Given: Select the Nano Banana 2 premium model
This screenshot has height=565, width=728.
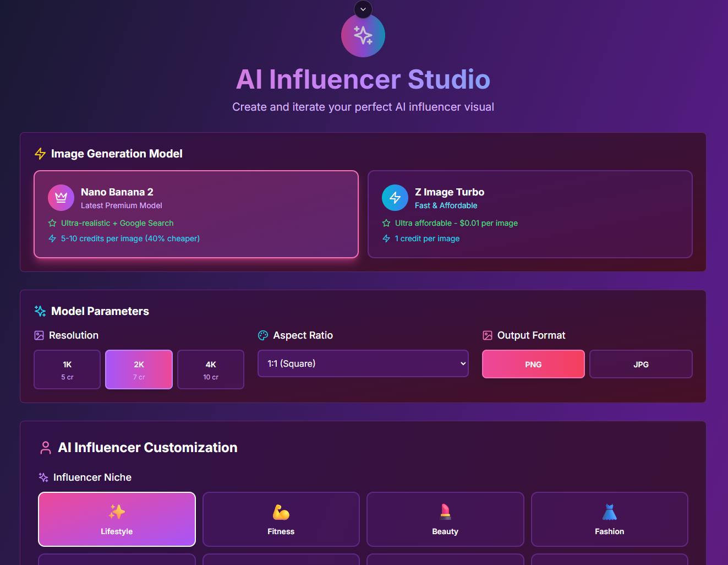Looking at the screenshot, I should pos(196,214).
